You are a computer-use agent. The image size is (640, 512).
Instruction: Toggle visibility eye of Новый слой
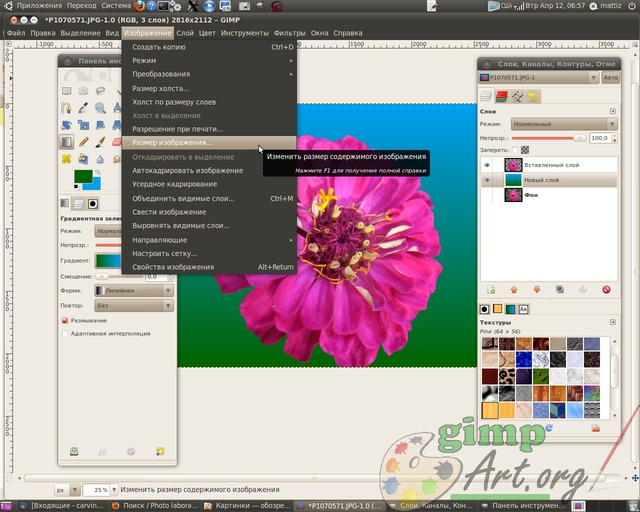[x=487, y=180]
